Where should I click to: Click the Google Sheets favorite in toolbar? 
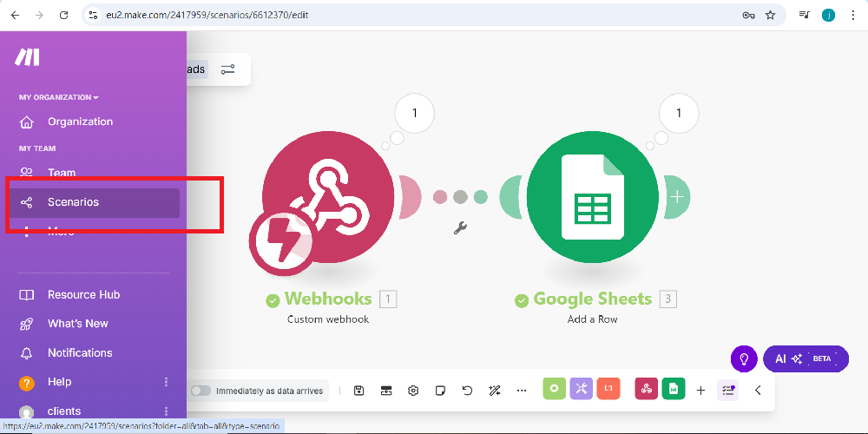click(674, 389)
